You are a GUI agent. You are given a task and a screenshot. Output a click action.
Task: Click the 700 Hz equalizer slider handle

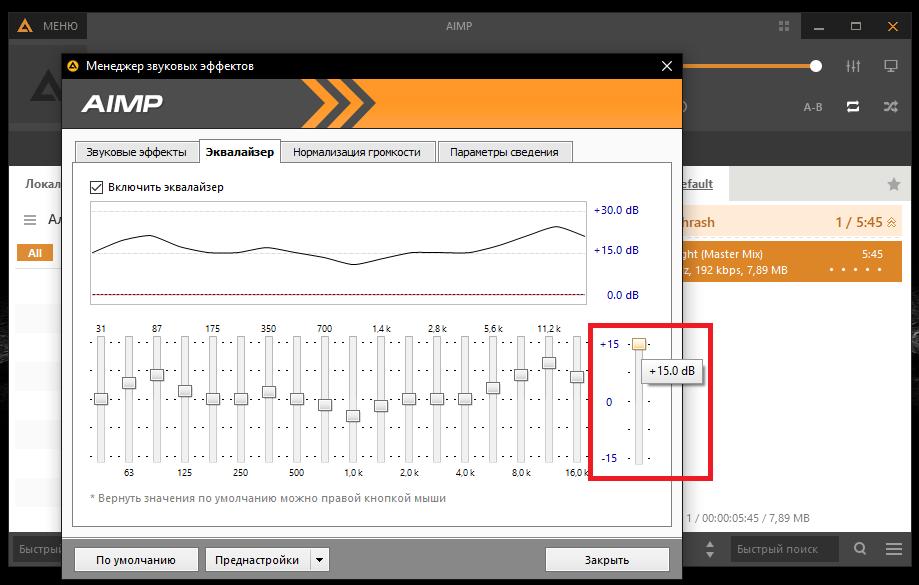(325, 404)
